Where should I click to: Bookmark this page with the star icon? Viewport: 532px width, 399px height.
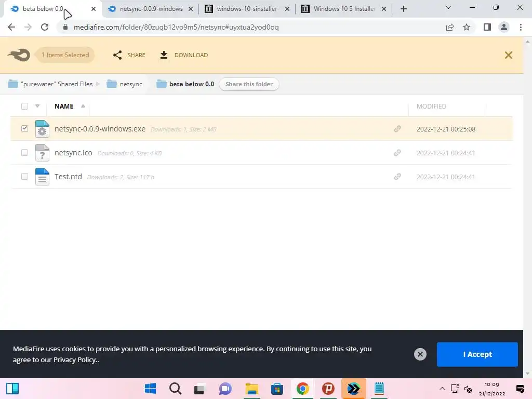pyautogui.click(x=467, y=27)
